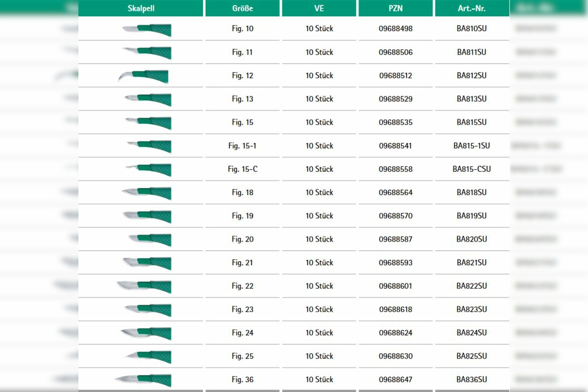This screenshot has height=392, width=588.
Task: Select PZN number 09688587
Action: click(396, 239)
